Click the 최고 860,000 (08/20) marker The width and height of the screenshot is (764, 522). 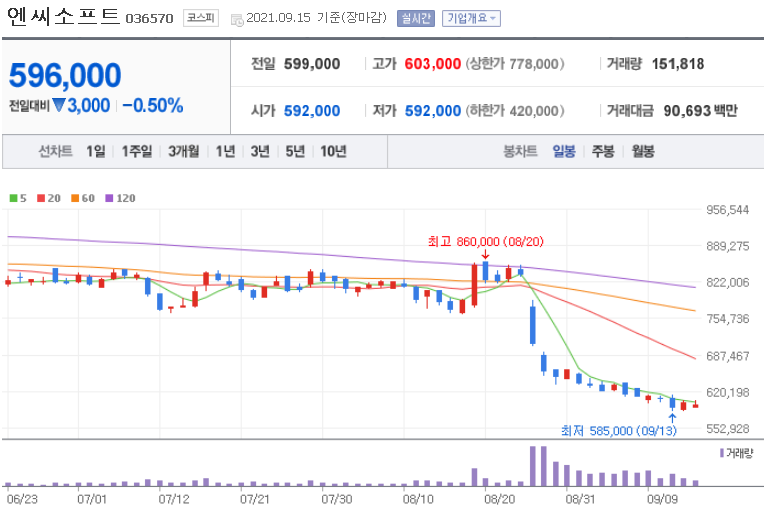click(x=485, y=241)
